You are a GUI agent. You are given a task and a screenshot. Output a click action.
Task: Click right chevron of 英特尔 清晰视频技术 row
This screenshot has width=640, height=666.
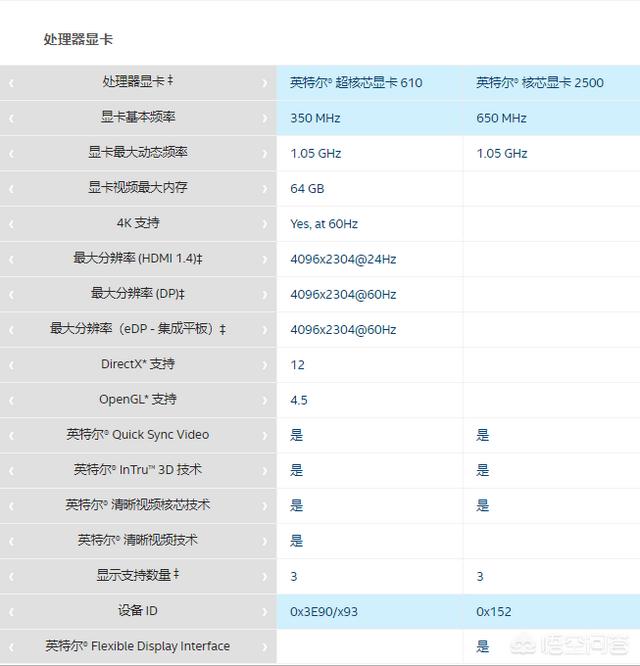[265, 542]
